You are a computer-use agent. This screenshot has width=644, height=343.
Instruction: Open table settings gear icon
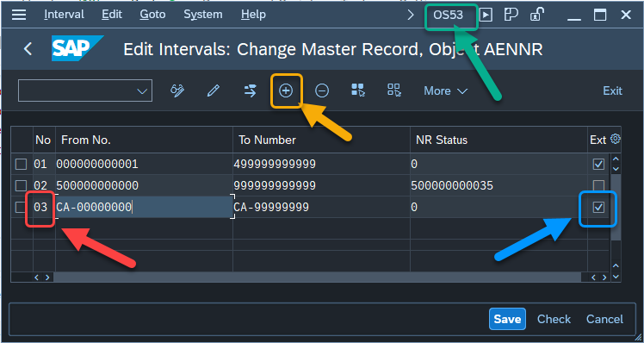click(x=615, y=139)
